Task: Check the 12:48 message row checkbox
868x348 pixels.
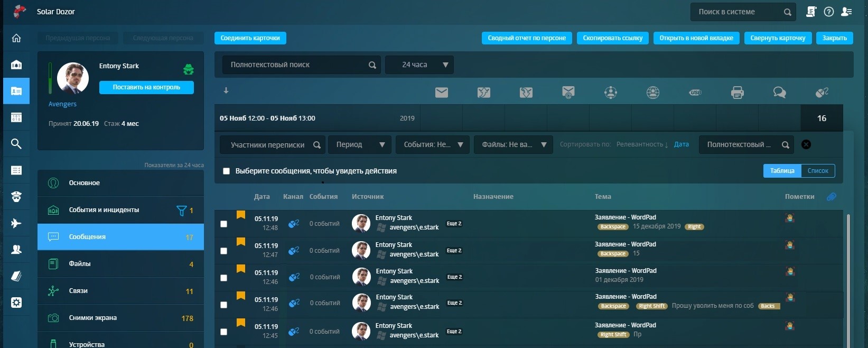Action: [223, 224]
